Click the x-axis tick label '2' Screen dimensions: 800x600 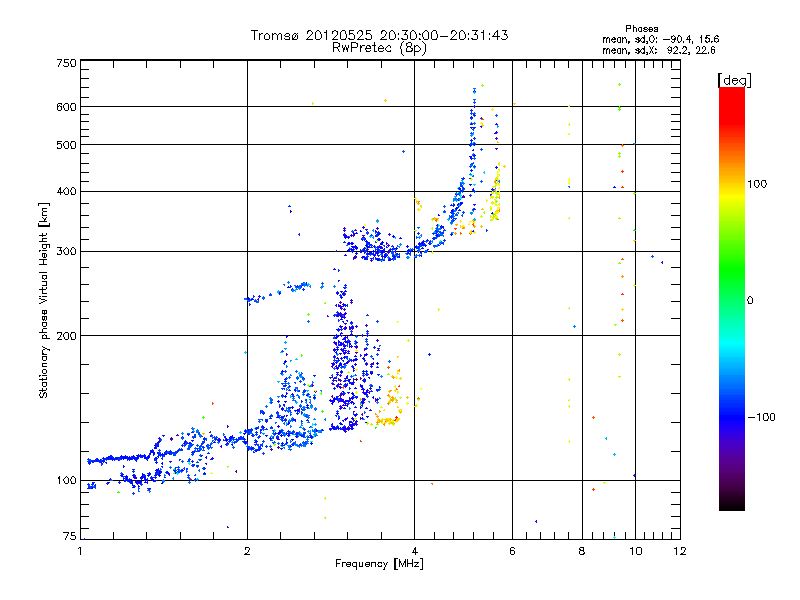247,551
